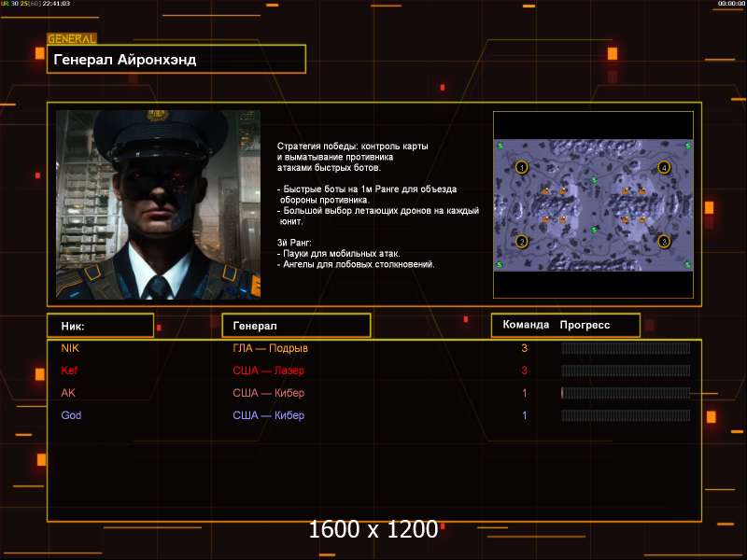Screen dimensions: 747x560
Task: Select start position 4 on the minimap
Action: point(664,167)
